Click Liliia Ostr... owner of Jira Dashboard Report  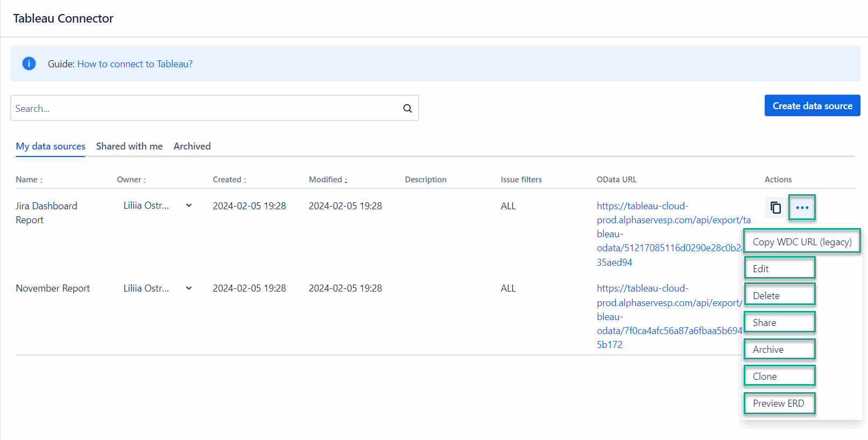pyautogui.click(x=146, y=205)
